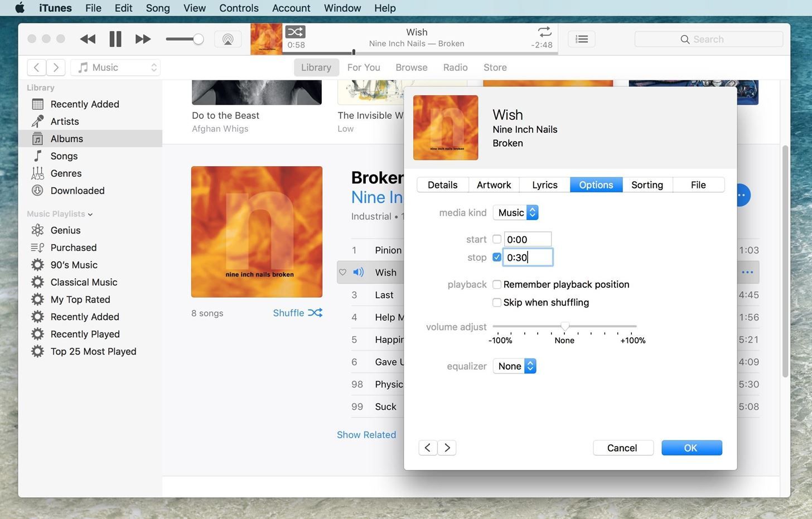Pause playback with the pause button
Viewport: 812px width, 519px height.
(x=115, y=39)
